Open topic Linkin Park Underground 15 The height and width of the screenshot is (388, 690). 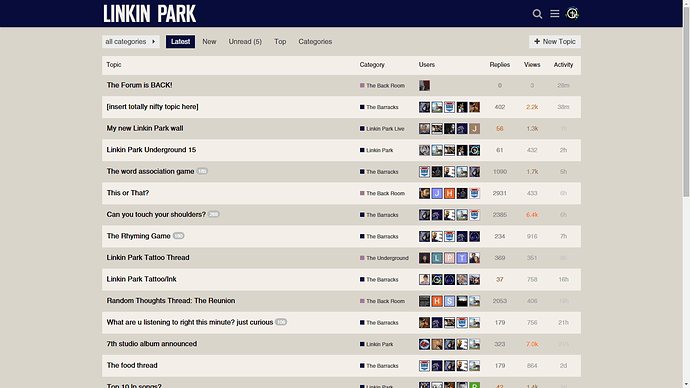click(151, 150)
